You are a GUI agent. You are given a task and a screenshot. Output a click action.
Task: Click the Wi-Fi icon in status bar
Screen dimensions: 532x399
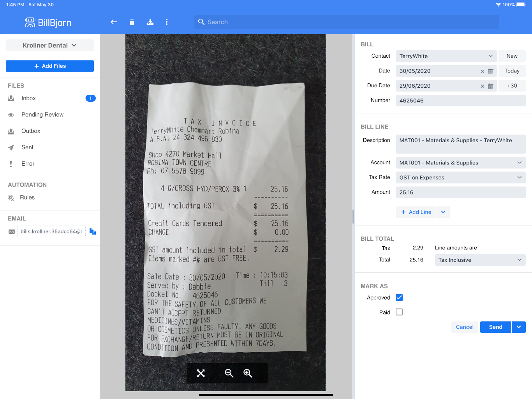click(x=498, y=5)
